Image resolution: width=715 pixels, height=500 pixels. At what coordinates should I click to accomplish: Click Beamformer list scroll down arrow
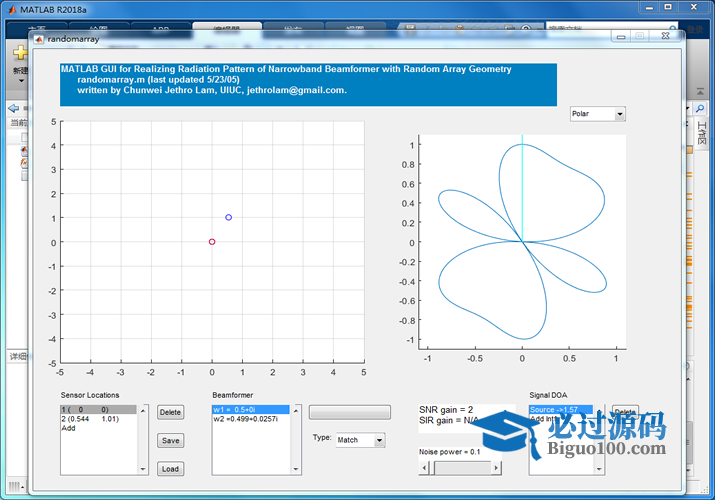tap(296, 469)
